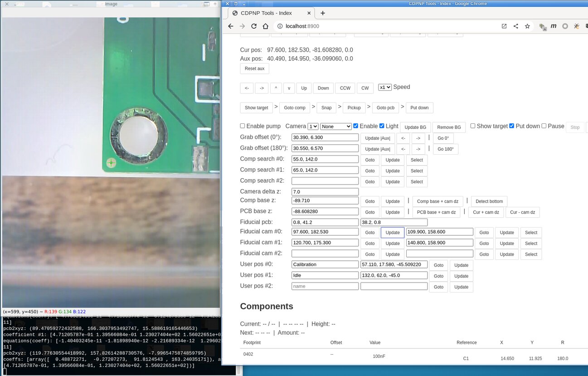Check the Pause checkbox
The width and height of the screenshot is (588, 376).
click(544, 126)
